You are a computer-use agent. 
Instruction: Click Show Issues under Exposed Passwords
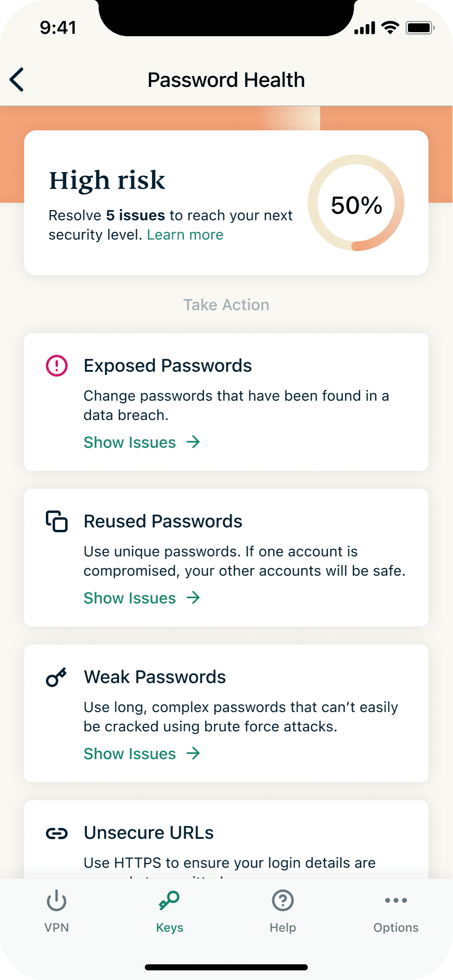pyautogui.click(x=129, y=443)
